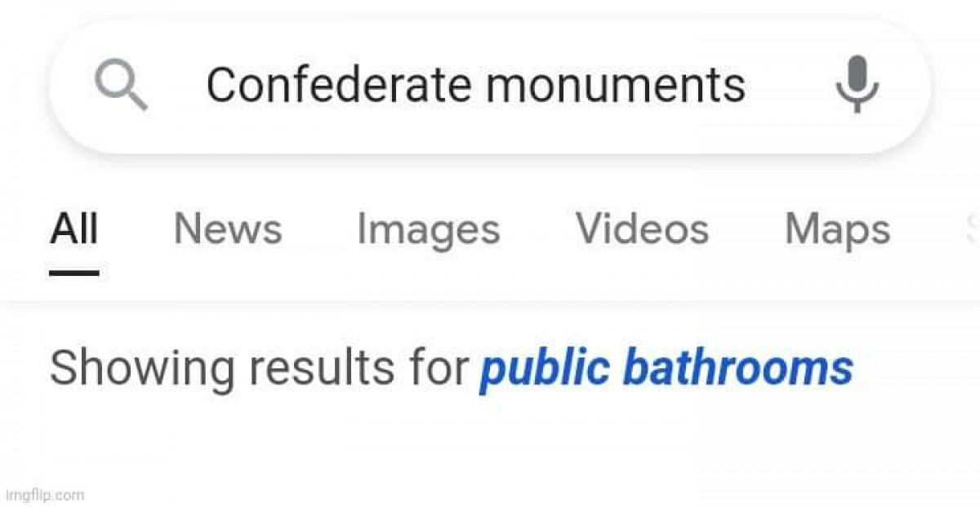This screenshot has height=507, width=980.
Task: Click empty space in the search bar before the mic
Action: (x=788, y=85)
